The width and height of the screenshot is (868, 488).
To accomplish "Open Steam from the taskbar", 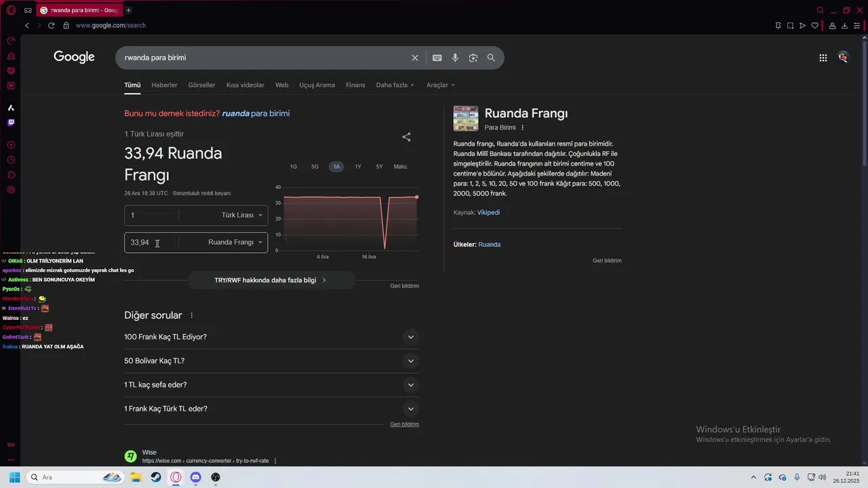I will point(156,477).
